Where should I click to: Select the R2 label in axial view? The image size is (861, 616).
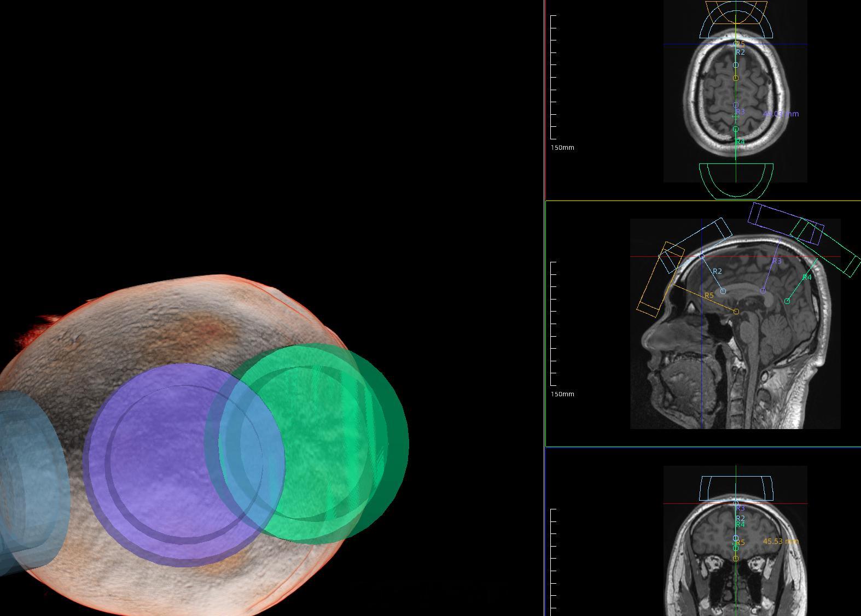pos(740,52)
